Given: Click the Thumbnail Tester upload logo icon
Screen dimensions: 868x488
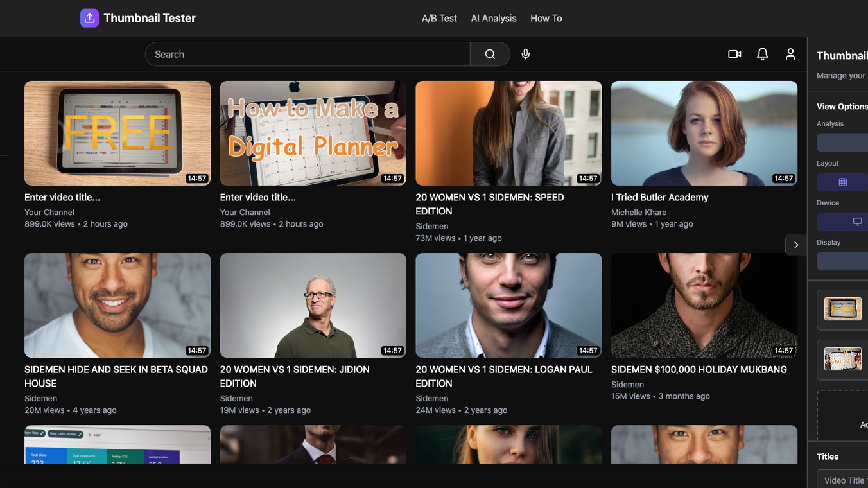Looking at the screenshot, I should [90, 18].
